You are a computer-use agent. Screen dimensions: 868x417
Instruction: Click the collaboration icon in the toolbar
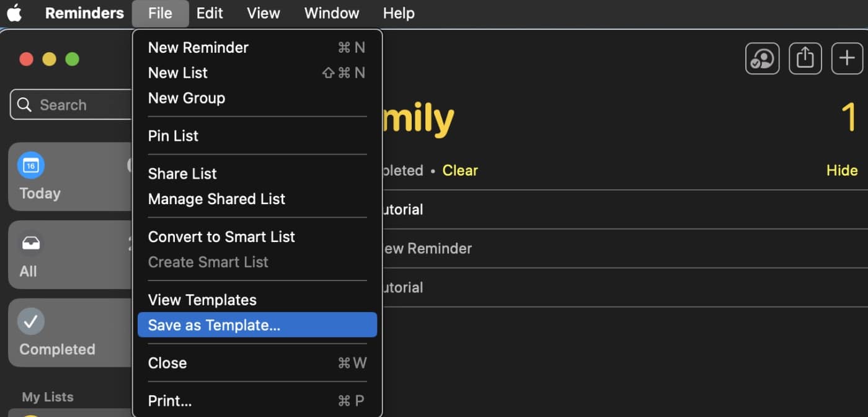coord(762,59)
